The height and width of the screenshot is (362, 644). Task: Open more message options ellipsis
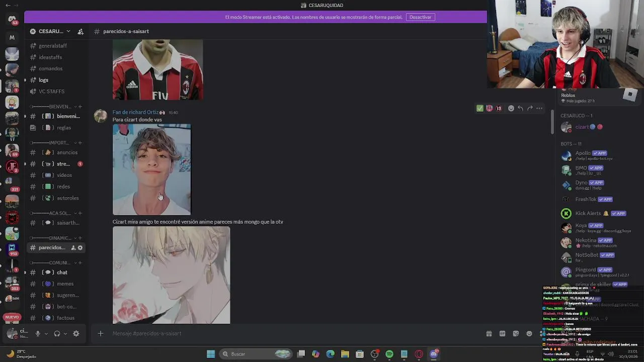(x=539, y=108)
